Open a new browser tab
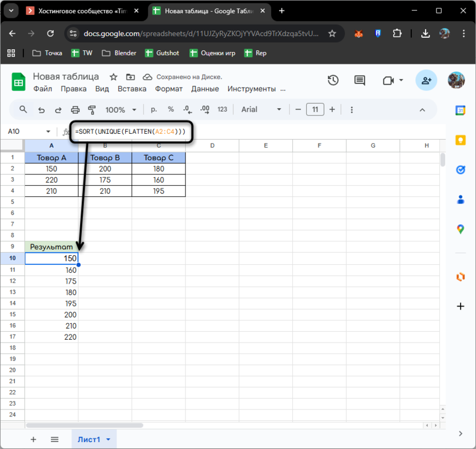The image size is (476, 449). click(x=281, y=11)
